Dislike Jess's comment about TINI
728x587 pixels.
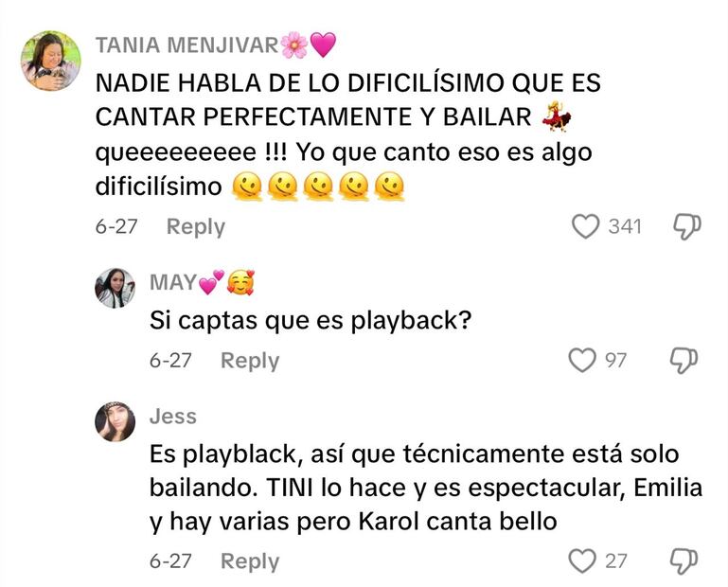[x=684, y=561]
